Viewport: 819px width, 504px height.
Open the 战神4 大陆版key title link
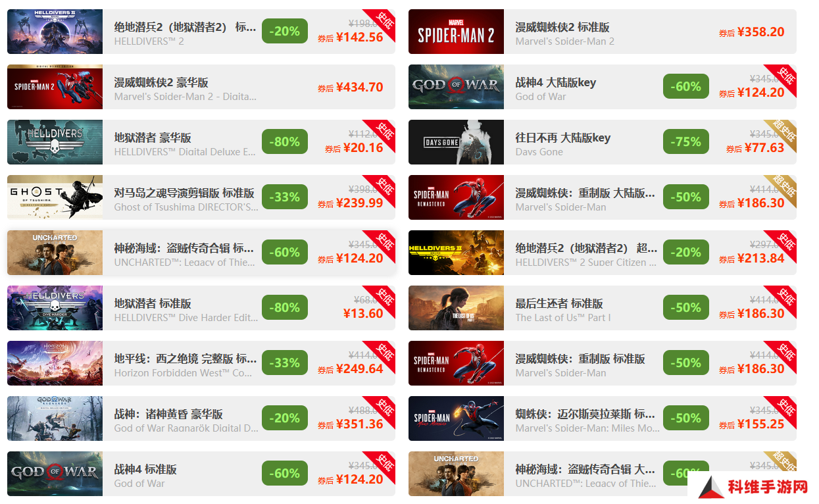click(x=556, y=82)
